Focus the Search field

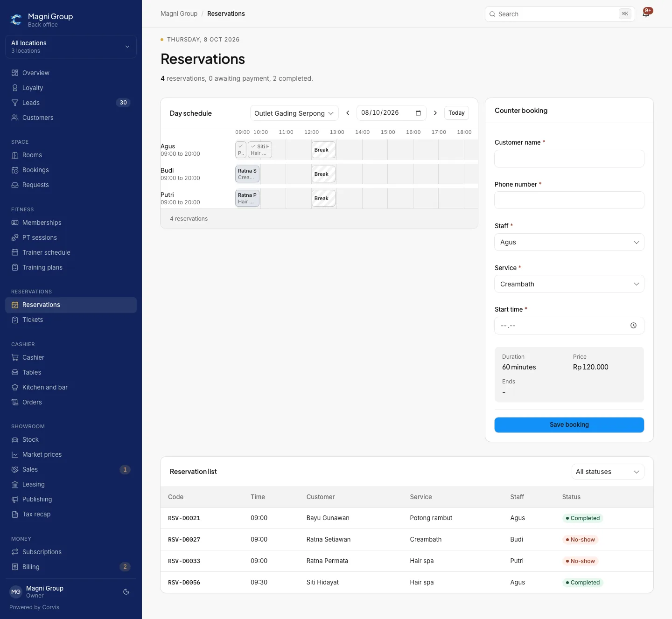click(560, 14)
